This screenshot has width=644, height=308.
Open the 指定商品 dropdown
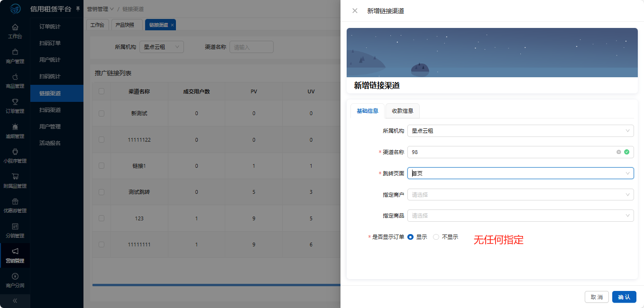520,216
